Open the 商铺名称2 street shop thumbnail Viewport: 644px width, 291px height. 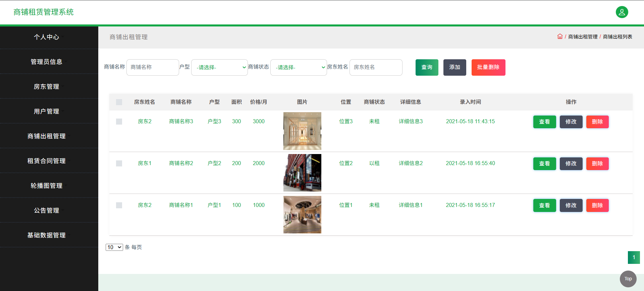coord(302,173)
